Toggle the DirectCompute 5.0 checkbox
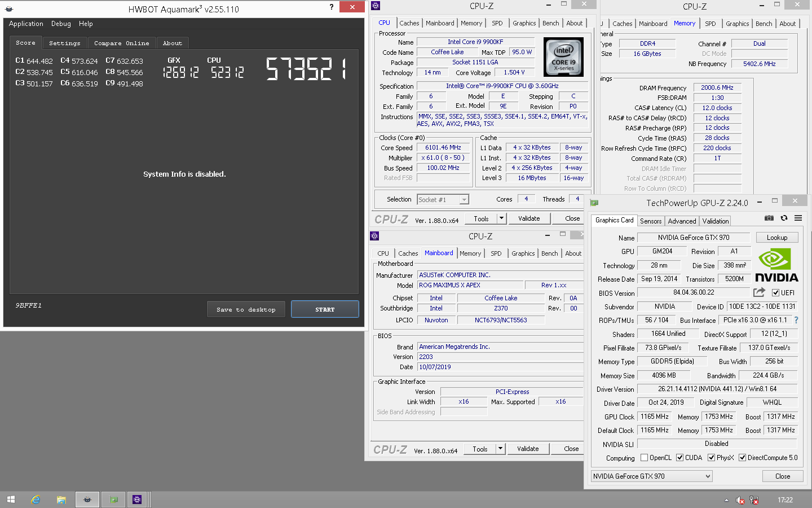The width and height of the screenshot is (812, 508). coord(742,458)
